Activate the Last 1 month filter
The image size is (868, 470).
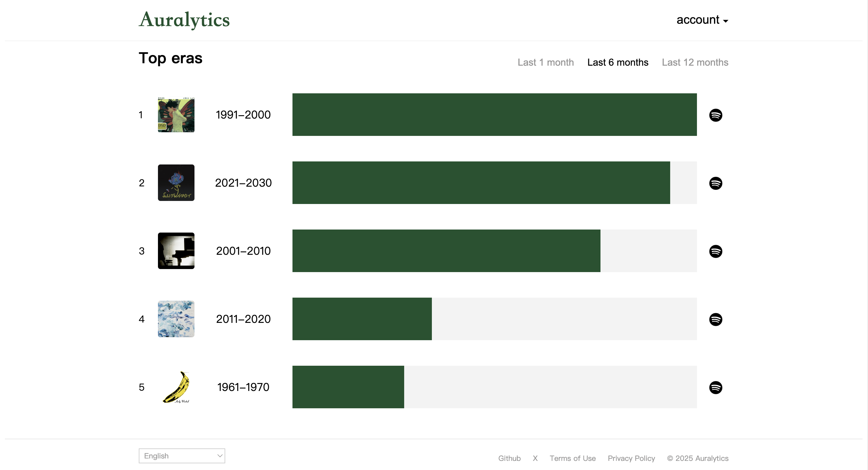pyautogui.click(x=545, y=62)
